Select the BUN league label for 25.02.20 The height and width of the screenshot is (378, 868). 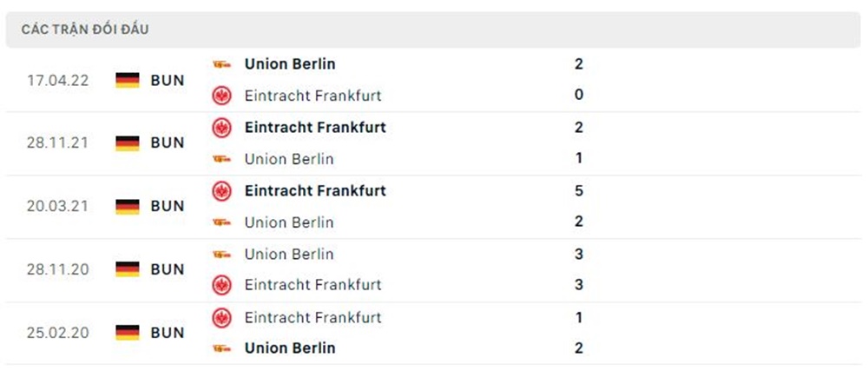click(x=168, y=333)
